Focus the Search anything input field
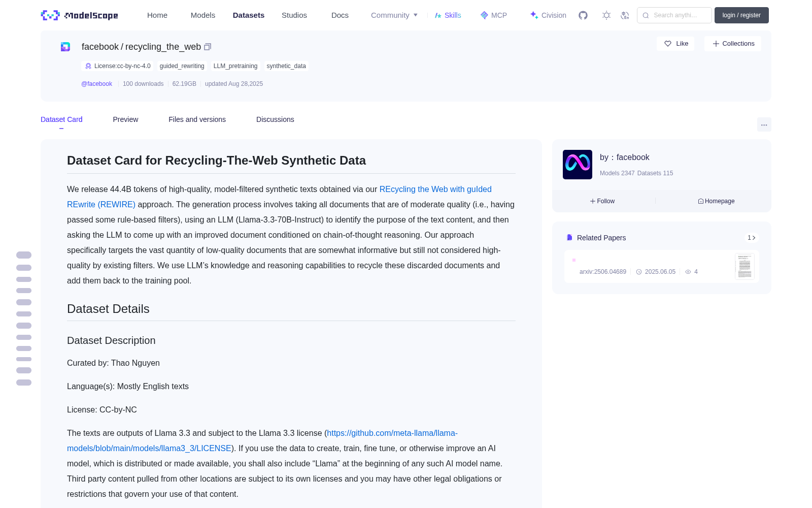Viewport: 812px width, 508px height. [674, 15]
